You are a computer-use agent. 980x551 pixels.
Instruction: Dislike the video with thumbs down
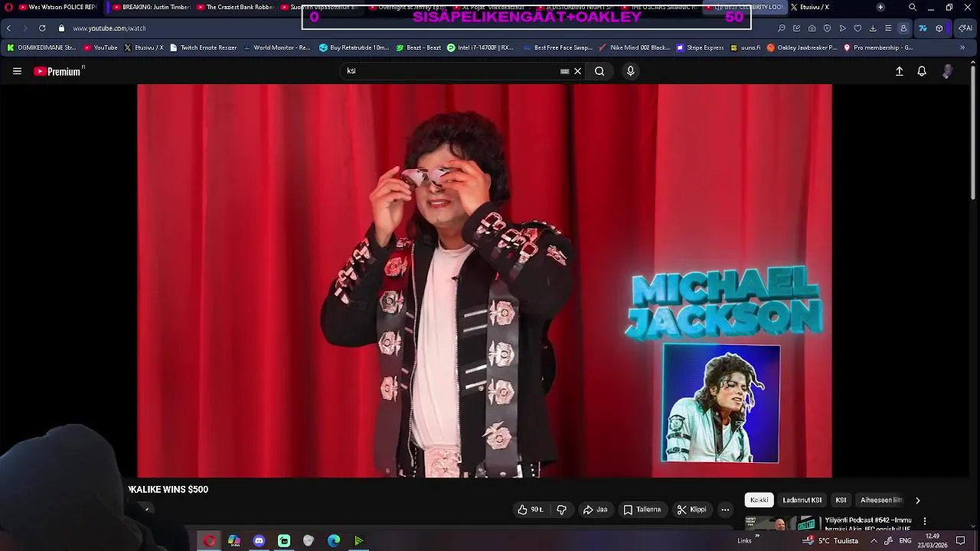[x=561, y=510]
